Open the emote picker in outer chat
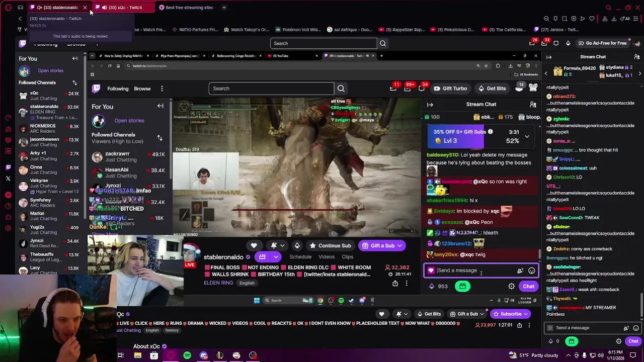The width and height of the screenshot is (644, 362). [x=636, y=328]
